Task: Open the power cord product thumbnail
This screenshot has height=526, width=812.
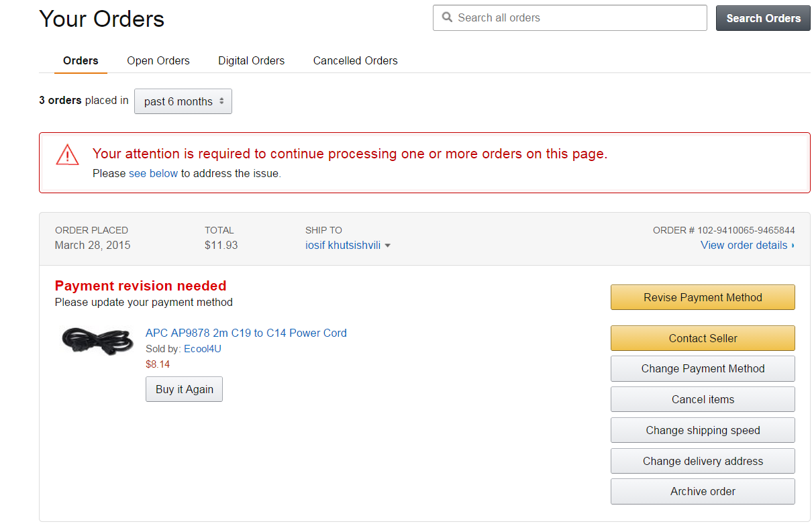Action: pyautogui.click(x=97, y=340)
